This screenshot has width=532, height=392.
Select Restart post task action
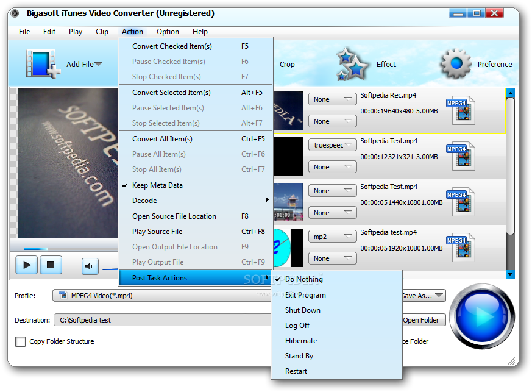337,371
